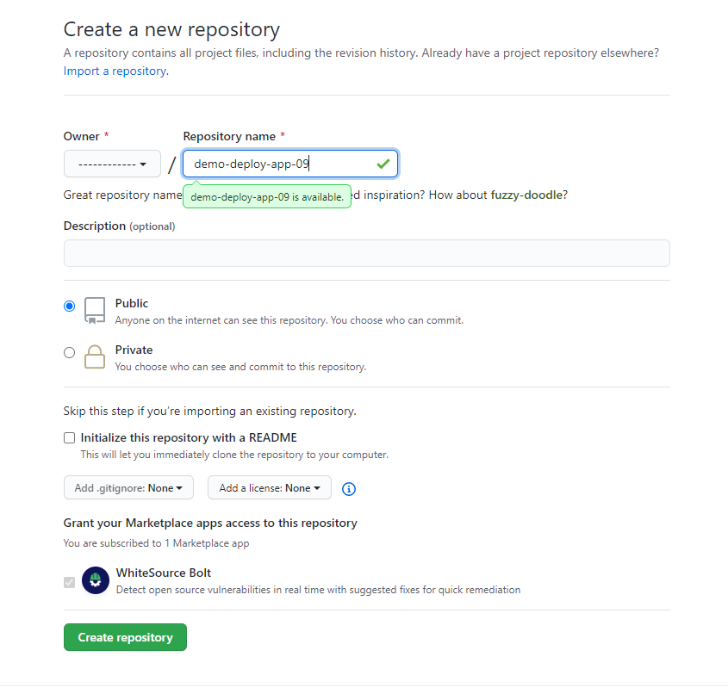Click the Private option label
This screenshot has width=728, height=700.
coord(134,350)
